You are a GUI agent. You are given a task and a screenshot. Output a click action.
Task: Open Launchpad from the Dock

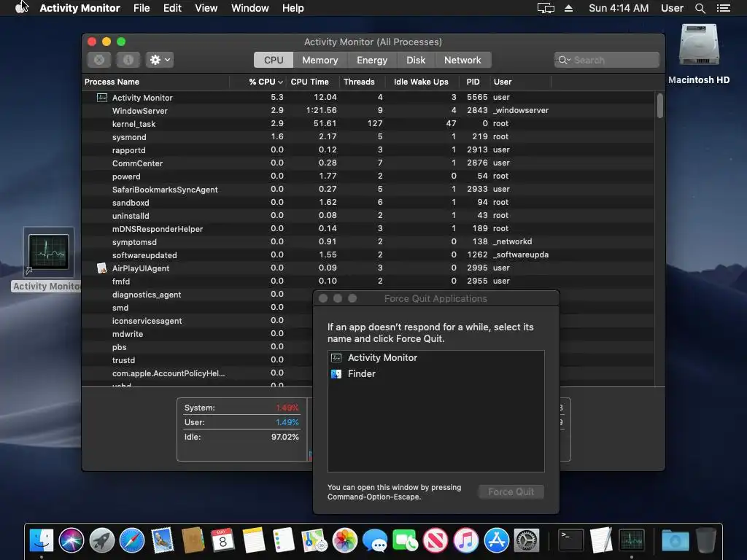[x=102, y=540]
